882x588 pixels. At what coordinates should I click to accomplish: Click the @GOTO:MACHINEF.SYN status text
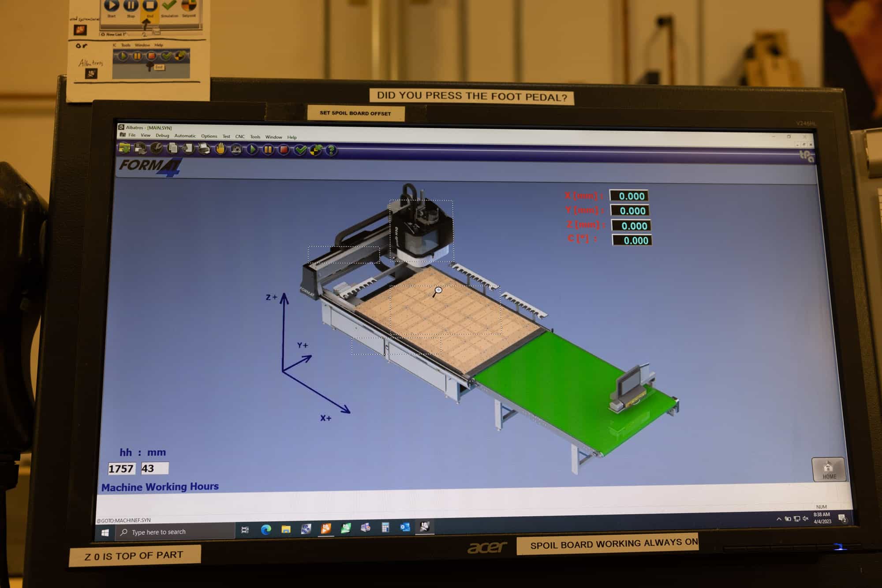[x=124, y=520]
